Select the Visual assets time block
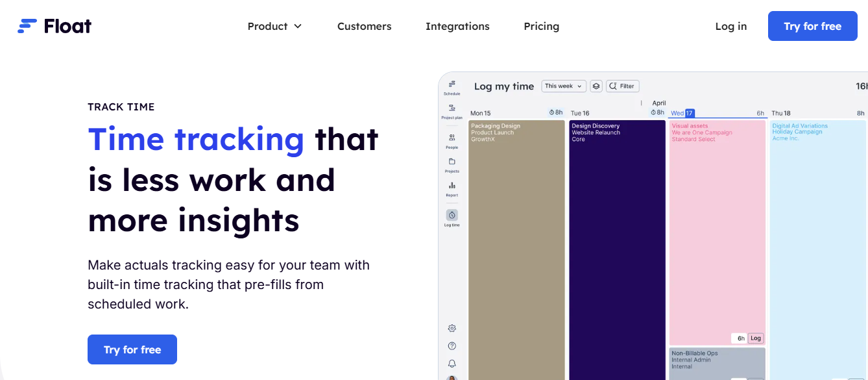The height and width of the screenshot is (380, 868). (717, 233)
